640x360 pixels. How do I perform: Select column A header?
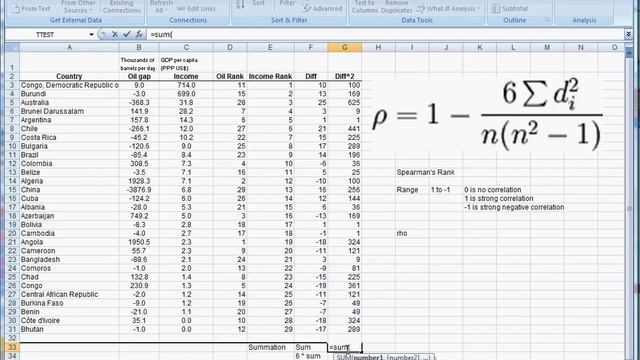[69, 47]
